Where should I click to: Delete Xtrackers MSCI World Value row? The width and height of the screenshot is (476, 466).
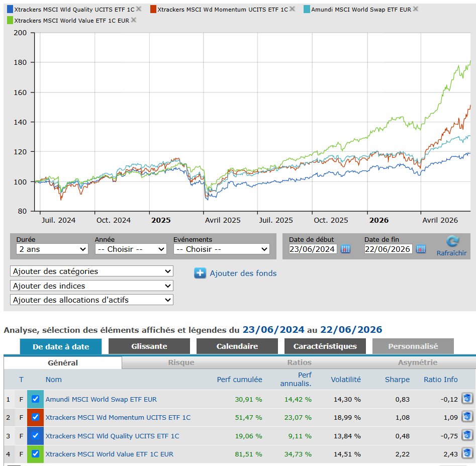[467, 453]
